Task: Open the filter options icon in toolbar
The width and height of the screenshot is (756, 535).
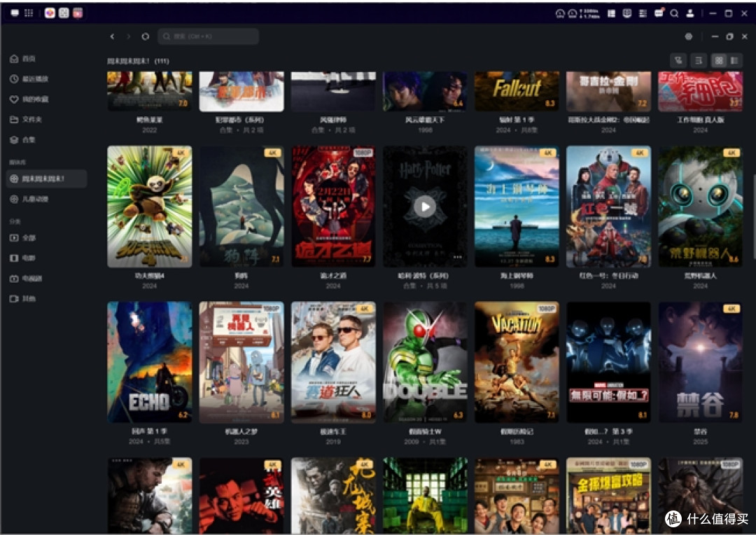Action: [x=679, y=61]
